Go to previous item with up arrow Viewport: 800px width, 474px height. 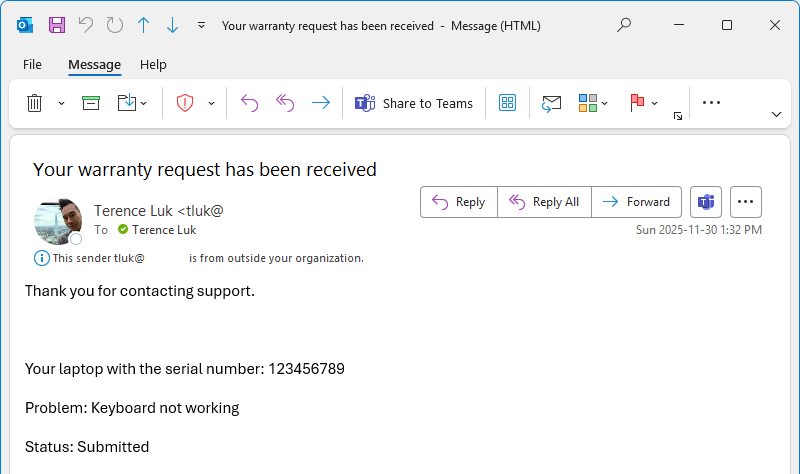143,25
